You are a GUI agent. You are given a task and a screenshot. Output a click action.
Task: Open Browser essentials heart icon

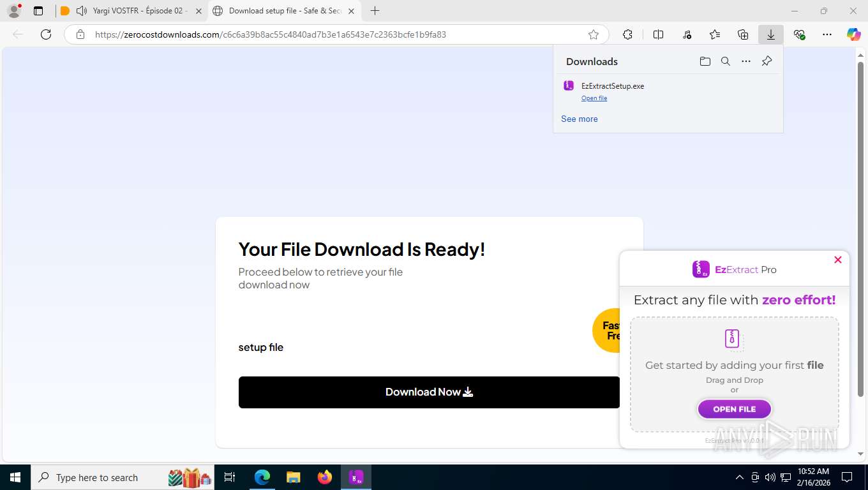coord(799,34)
